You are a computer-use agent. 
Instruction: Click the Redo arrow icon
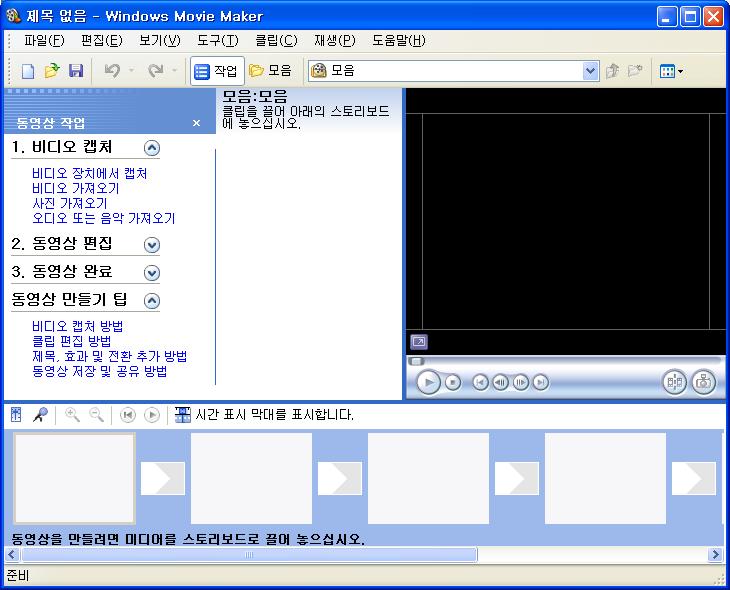click(156, 71)
